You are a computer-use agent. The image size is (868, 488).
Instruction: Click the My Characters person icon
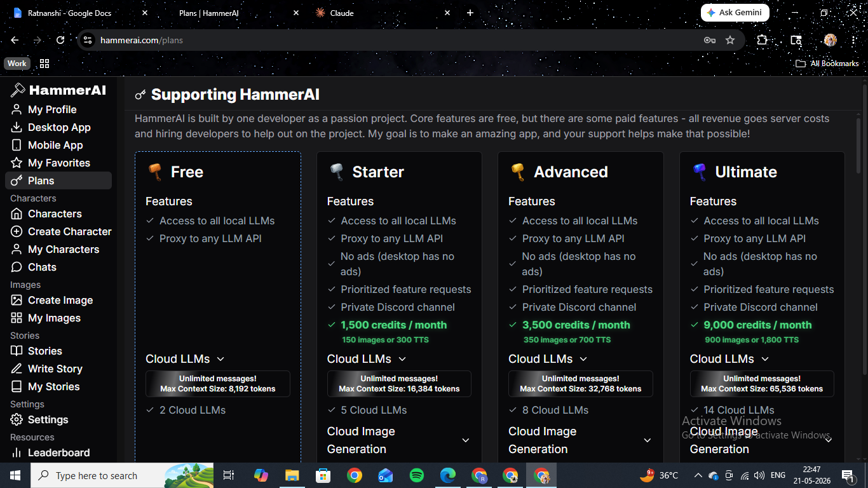point(17,249)
